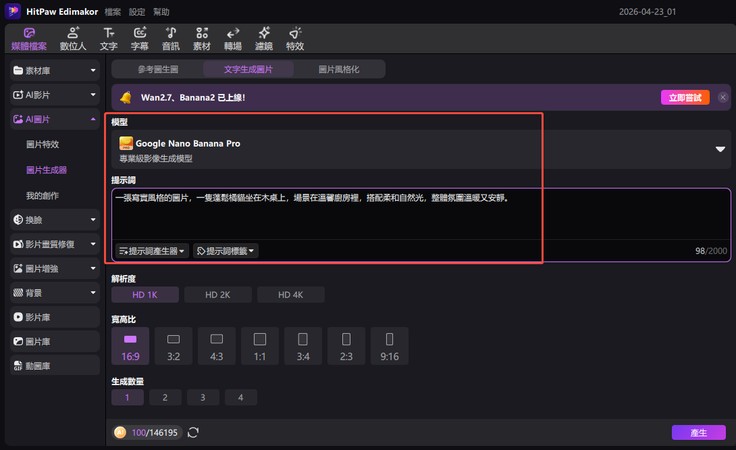Open the 設定 menu
Viewport: 736px width, 450px height.
point(137,12)
